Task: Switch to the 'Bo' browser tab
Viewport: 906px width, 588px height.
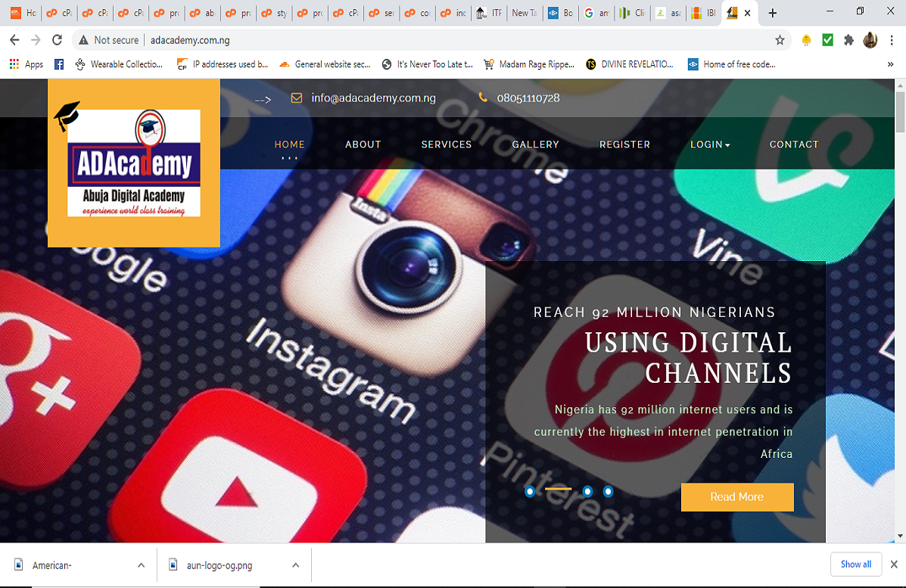Action: 560,13
